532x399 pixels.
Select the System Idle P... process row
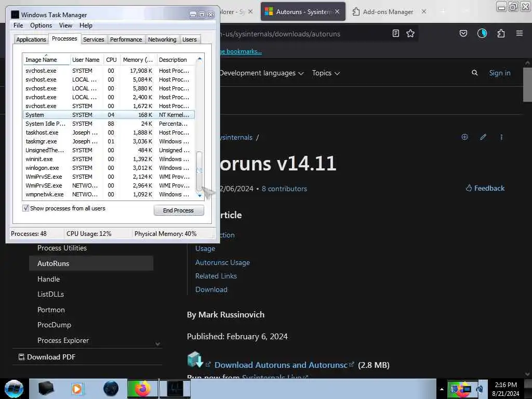[x=109, y=124]
